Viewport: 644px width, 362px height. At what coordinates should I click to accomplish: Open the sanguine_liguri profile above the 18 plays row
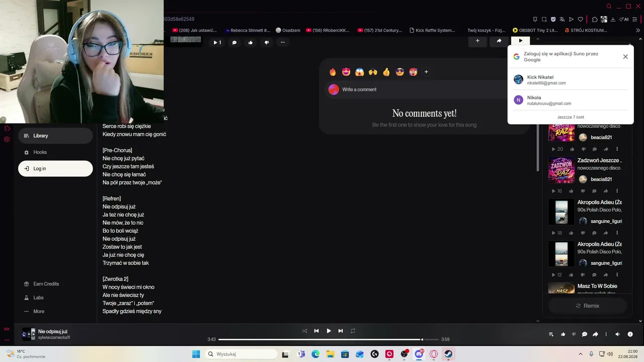[606, 221]
